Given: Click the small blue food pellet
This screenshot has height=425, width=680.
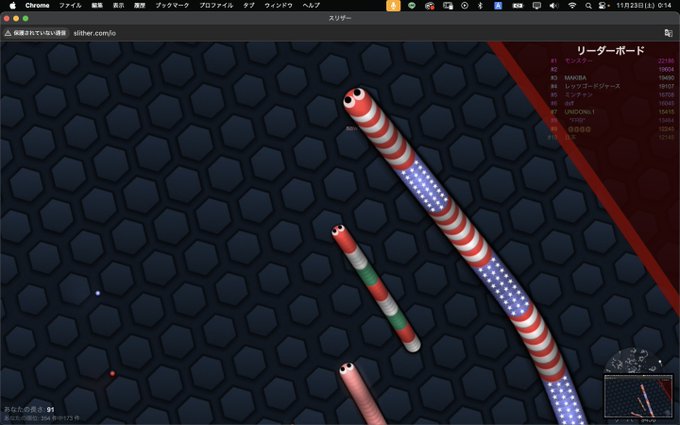Looking at the screenshot, I should pyautogui.click(x=98, y=293).
